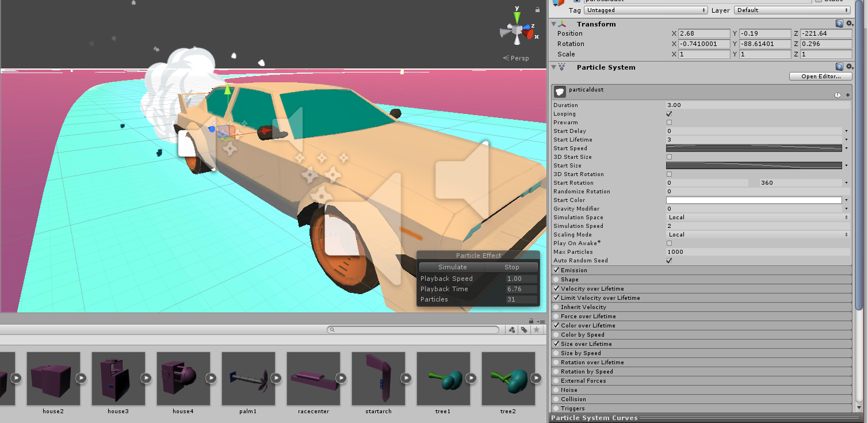Open the Simulation Space dropdown
The width and height of the screenshot is (868, 423).
758,218
